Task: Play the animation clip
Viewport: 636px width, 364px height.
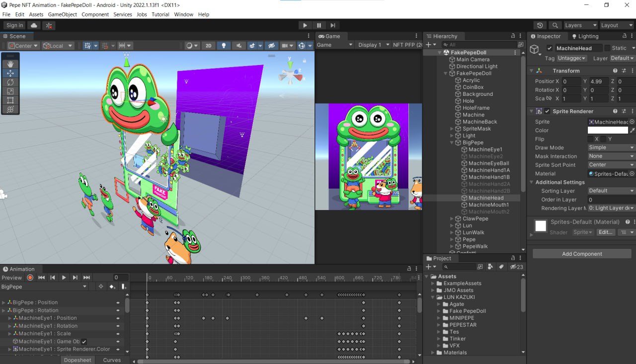Action: [64, 278]
